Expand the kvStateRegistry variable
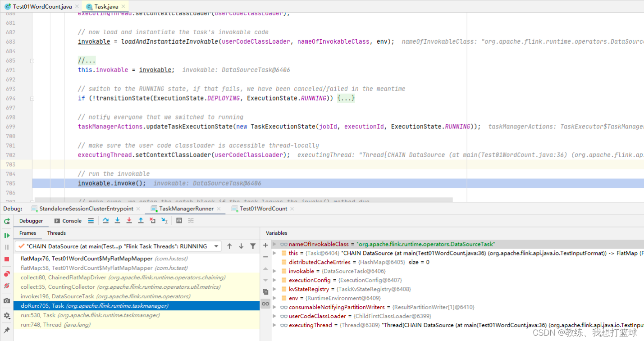Viewport: 644px width, 341px height. [x=275, y=289]
